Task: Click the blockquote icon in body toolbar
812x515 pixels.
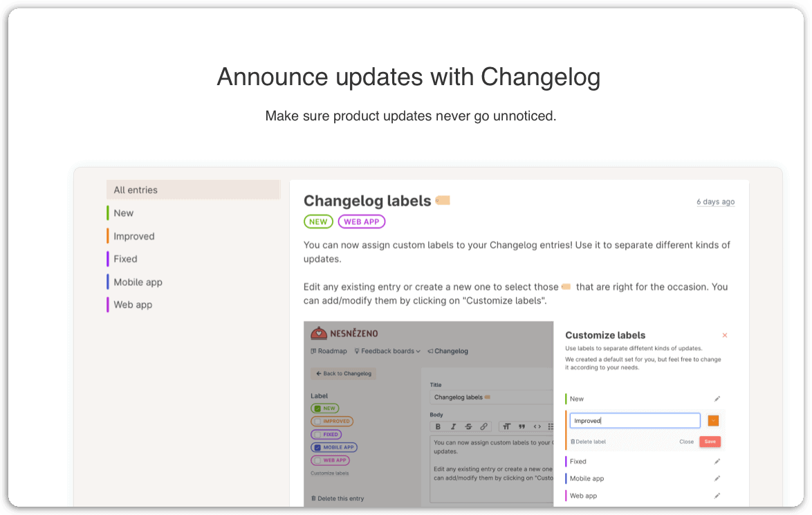Action: (522, 427)
